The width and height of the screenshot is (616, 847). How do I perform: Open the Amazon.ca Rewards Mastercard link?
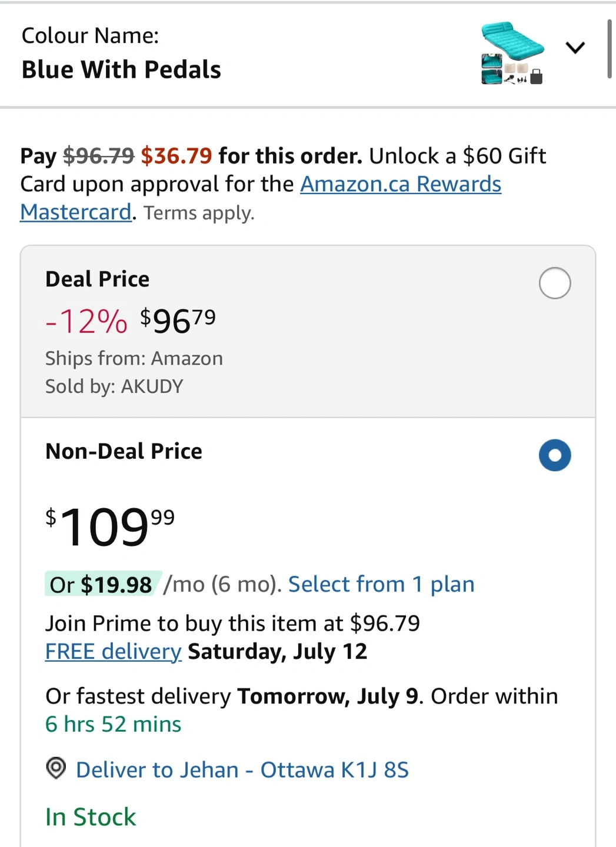[x=261, y=198]
